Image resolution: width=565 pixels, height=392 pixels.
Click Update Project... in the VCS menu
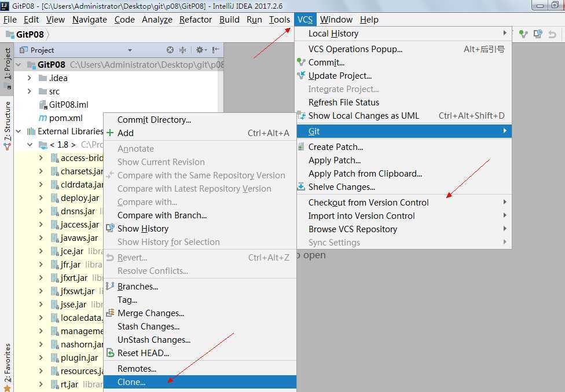[x=340, y=76]
